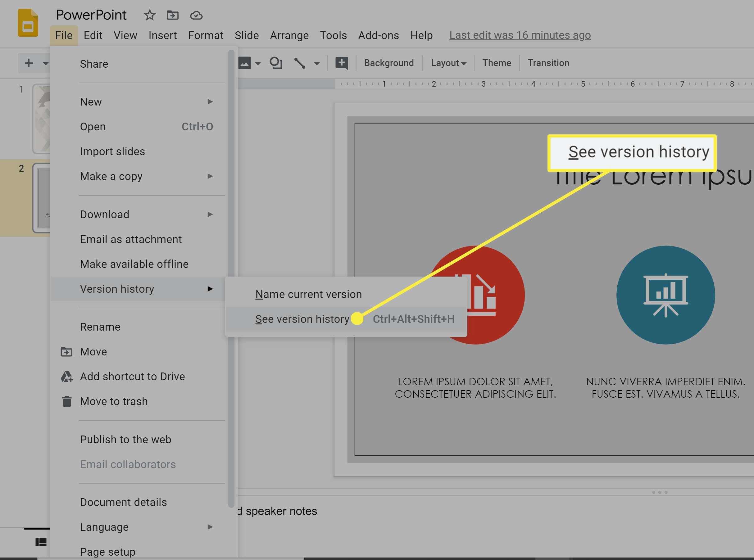The width and height of the screenshot is (754, 560).
Task: Click the NUNC VIVERRA IMPERDIET caption text
Action: [665, 388]
